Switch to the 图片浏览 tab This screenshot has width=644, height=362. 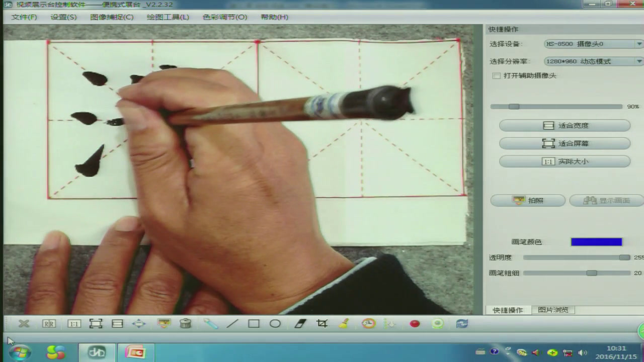point(552,310)
